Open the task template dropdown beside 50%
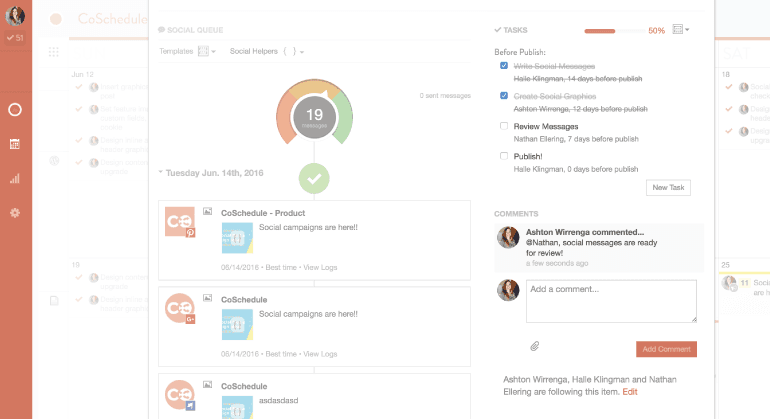Screen dimensions: 770x419 point(681,31)
